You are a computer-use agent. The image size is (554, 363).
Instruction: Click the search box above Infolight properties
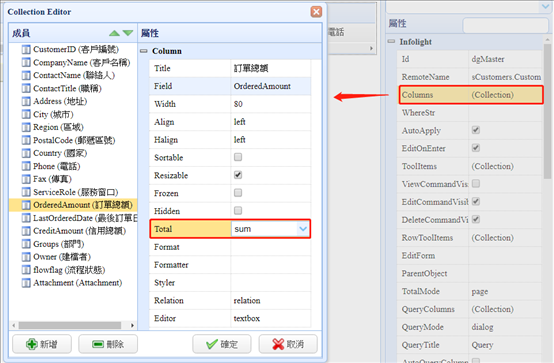[505, 25]
